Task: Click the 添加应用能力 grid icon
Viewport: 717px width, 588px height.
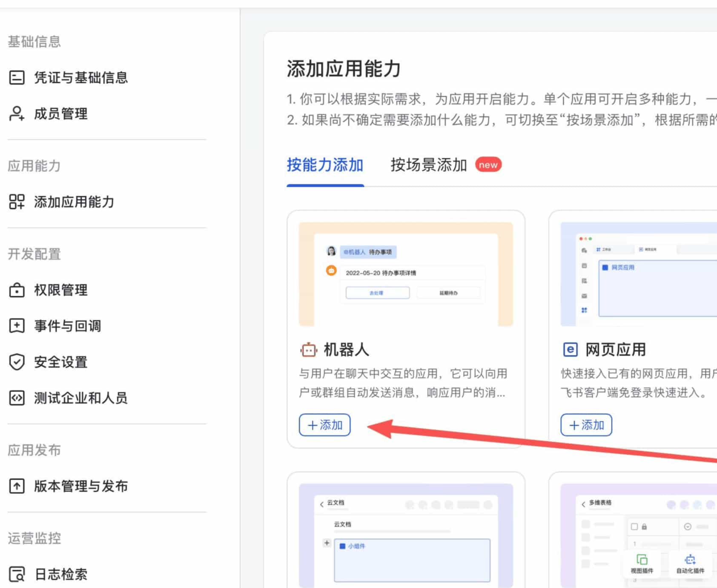Action: pyautogui.click(x=17, y=202)
